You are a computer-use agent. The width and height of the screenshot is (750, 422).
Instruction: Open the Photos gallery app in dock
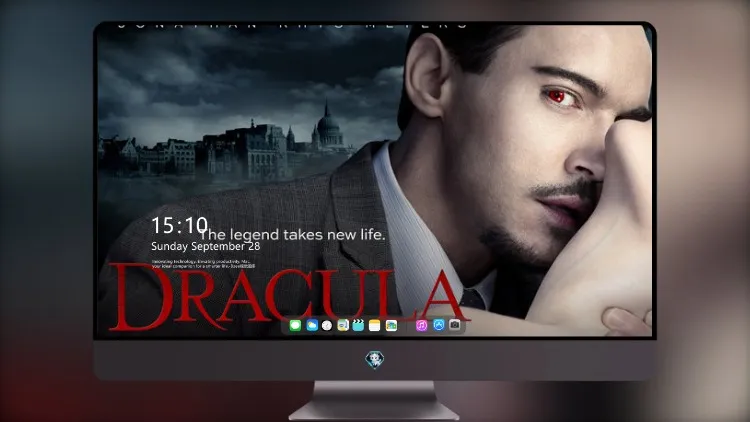391,326
